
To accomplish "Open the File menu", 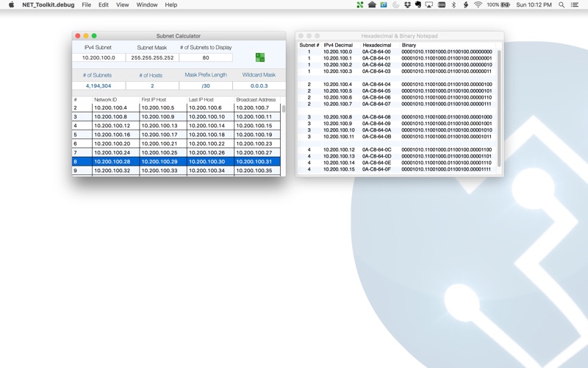I will click(87, 4).
